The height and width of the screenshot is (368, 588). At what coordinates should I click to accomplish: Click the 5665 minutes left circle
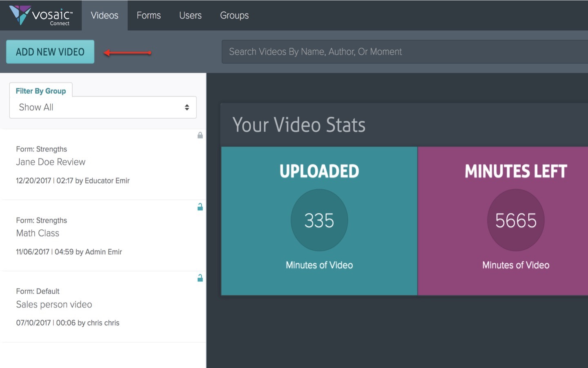click(516, 220)
